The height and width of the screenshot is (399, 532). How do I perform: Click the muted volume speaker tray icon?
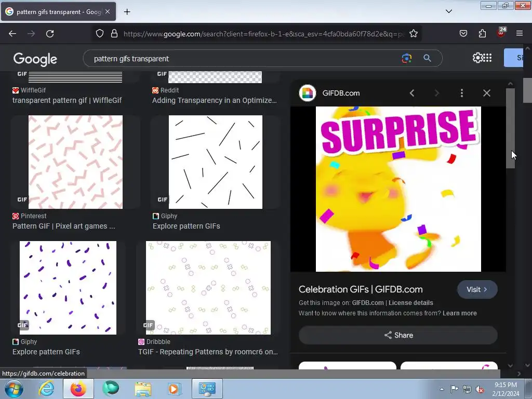pos(480,389)
